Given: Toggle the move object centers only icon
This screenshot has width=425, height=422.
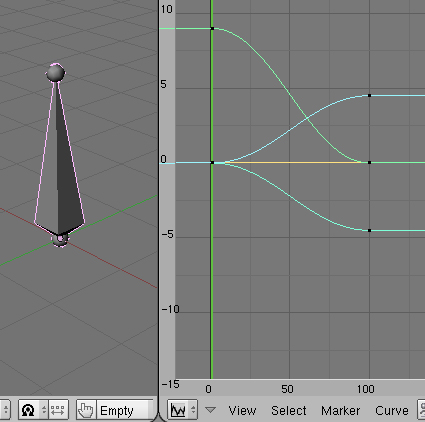Looking at the screenshot, I should (x=58, y=410).
